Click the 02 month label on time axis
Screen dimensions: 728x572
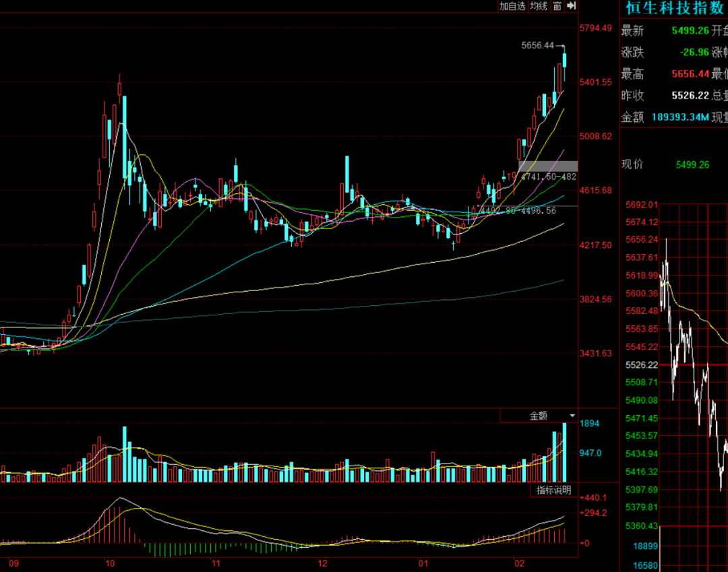[519, 563]
